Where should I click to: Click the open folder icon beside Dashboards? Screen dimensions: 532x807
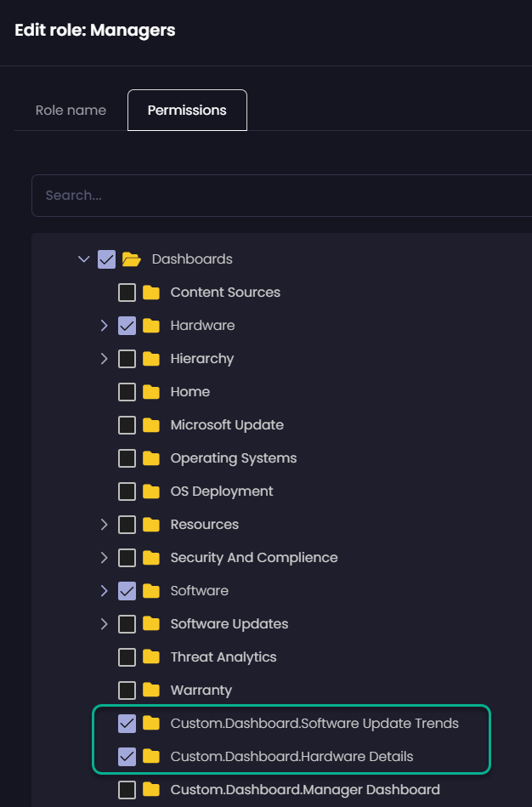[131, 259]
